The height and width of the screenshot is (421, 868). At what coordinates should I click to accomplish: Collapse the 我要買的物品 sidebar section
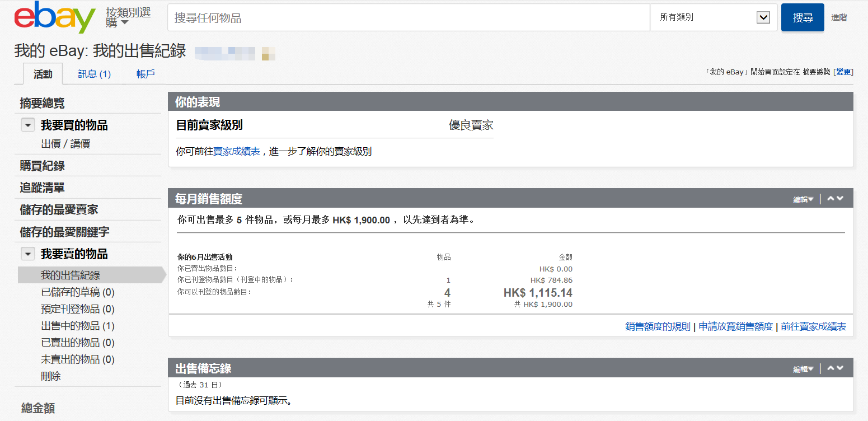(x=27, y=124)
